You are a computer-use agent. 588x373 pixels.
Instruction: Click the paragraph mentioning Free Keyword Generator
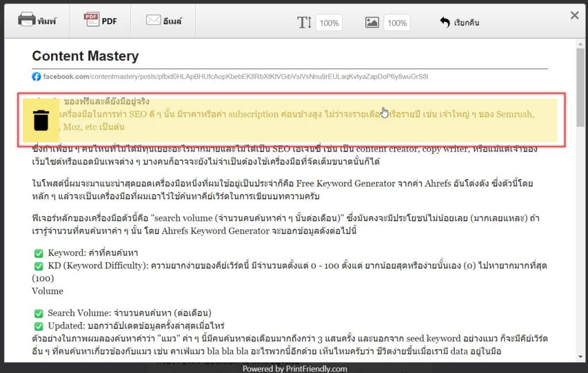point(283,190)
